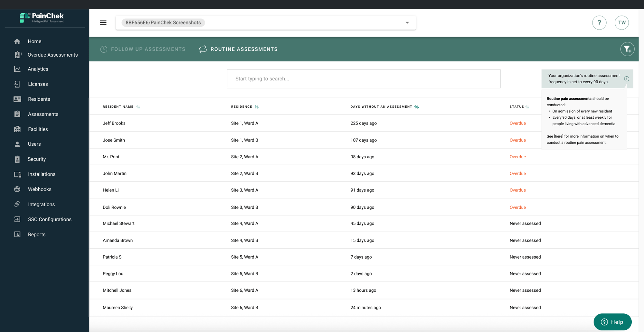Select resident Amanda Brown
This screenshot has height=332, width=644.
click(118, 240)
